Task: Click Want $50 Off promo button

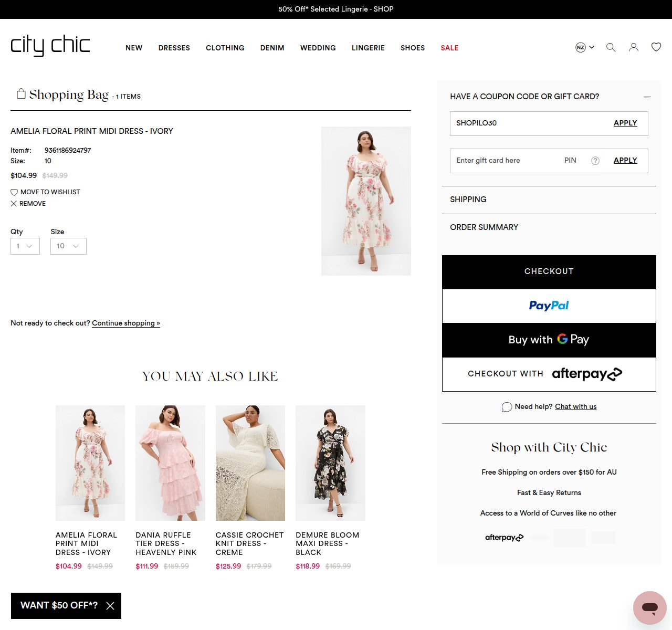Action: [x=59, y=606]
